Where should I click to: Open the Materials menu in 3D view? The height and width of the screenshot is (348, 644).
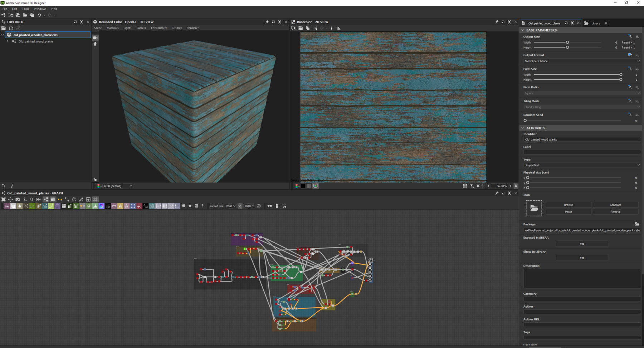[x=112, y=28]
